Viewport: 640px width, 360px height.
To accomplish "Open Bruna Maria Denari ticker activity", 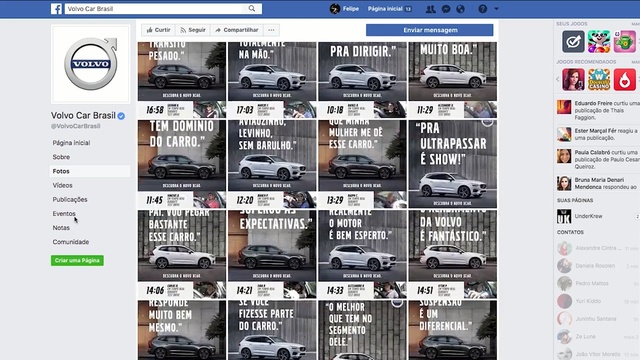I will 597,183.
